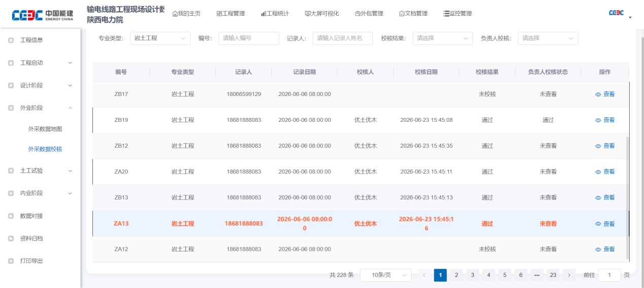Click the 负责人校核状态 column header
This screenshot has height=288, width=644.
click(x=548, y=72)
